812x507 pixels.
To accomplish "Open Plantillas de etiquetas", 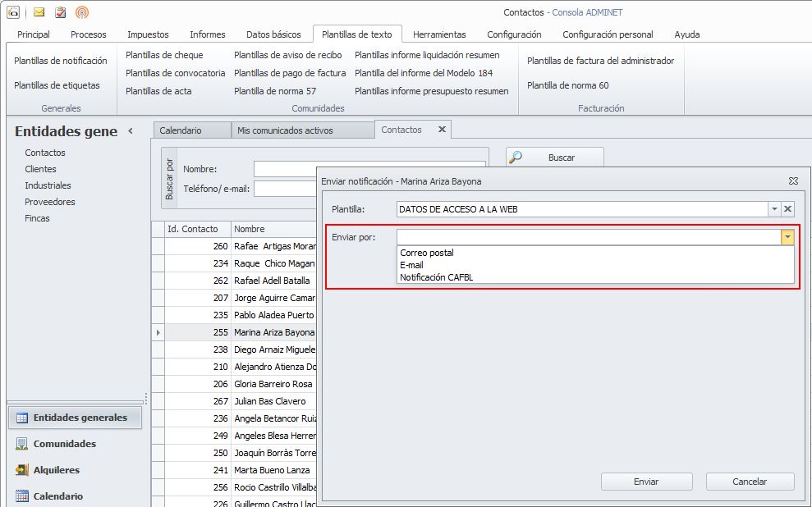I will click(x=57, y=85).
